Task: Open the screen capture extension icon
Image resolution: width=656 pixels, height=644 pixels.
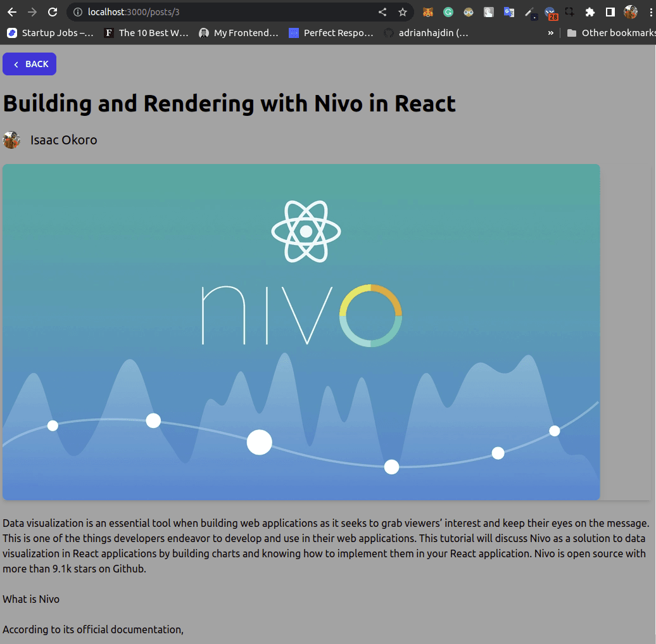Action: (x=570, y=12)
